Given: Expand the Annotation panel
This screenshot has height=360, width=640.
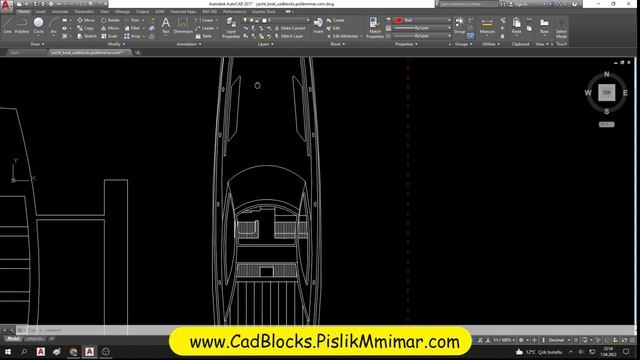Looking at the screenshot, I should (189, 44).
